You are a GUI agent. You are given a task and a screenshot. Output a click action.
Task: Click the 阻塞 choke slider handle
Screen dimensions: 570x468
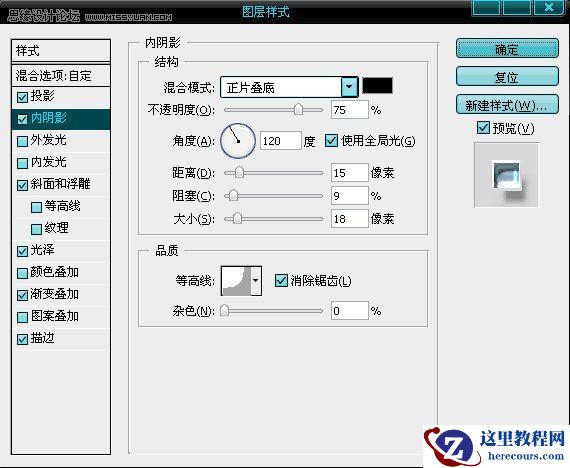click(x=233, y=196)
